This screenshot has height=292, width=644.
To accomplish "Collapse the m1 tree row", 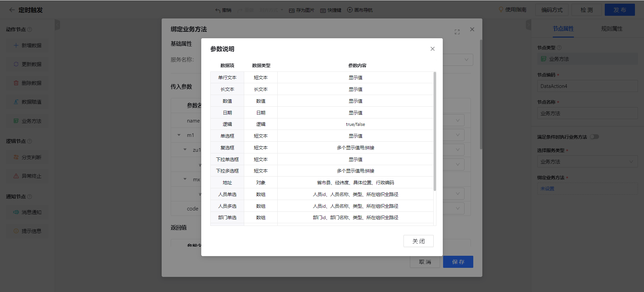I will coord(179,135).
